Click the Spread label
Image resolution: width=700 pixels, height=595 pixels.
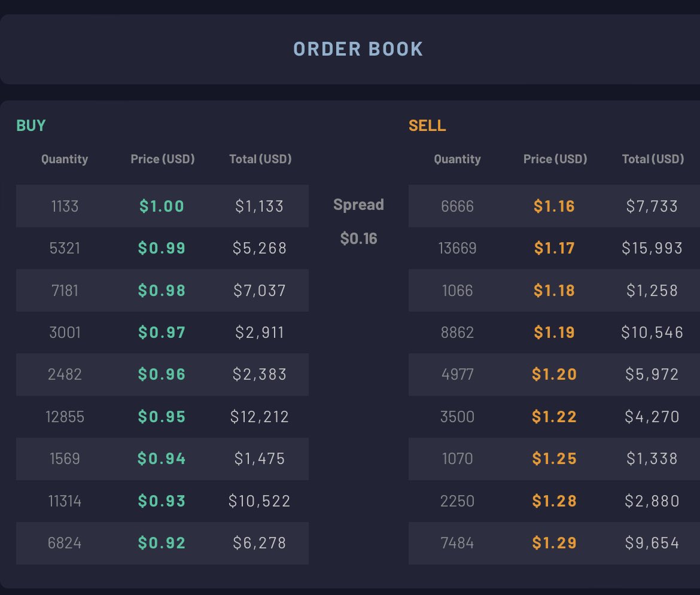pos(358,205)
